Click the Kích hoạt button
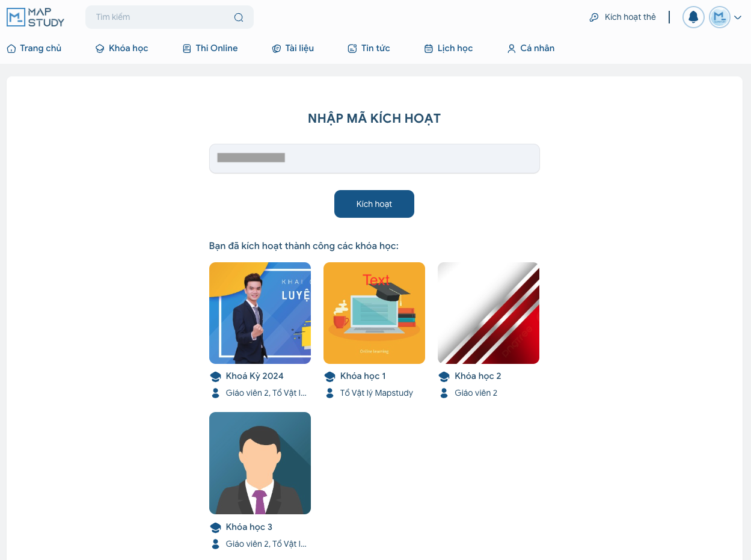Image resolution: width=751 pixels, height=560 pixels. [x=374, y=204]
